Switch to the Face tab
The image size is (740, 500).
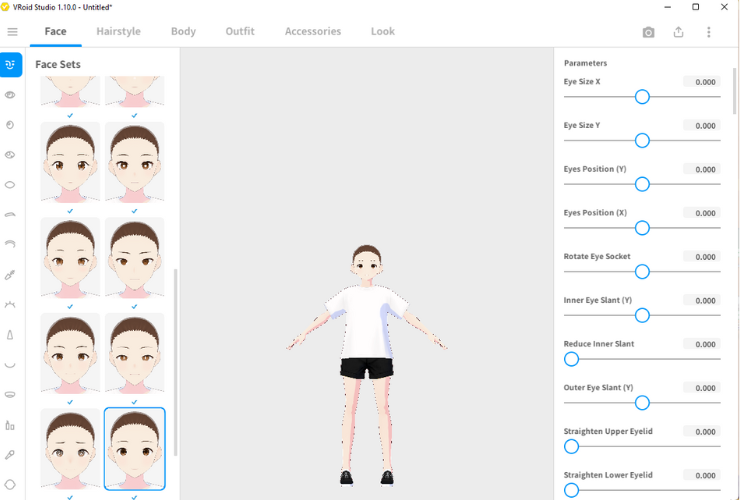(55, 31)
